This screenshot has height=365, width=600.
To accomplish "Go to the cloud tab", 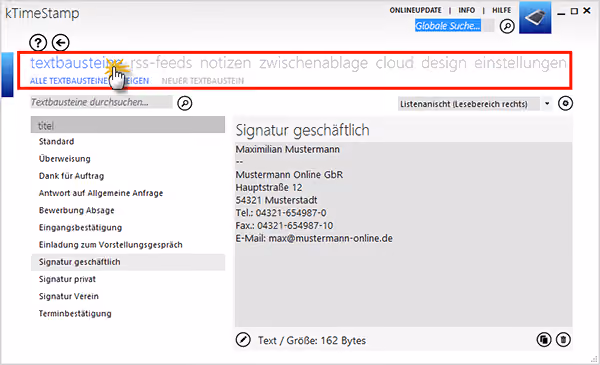I will coord(395,63).
